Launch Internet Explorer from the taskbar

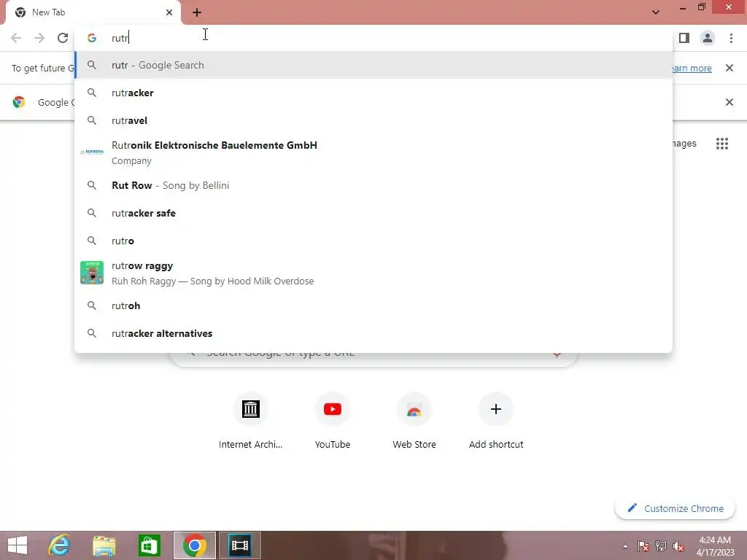(60, 545)
